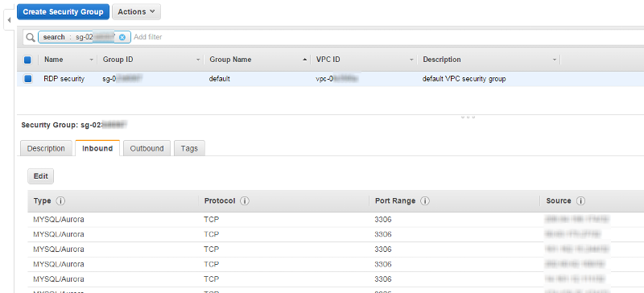This screenshot has width=644, height=293.
Task: Click Create Security Group button
Action: (x=63, y=12)
